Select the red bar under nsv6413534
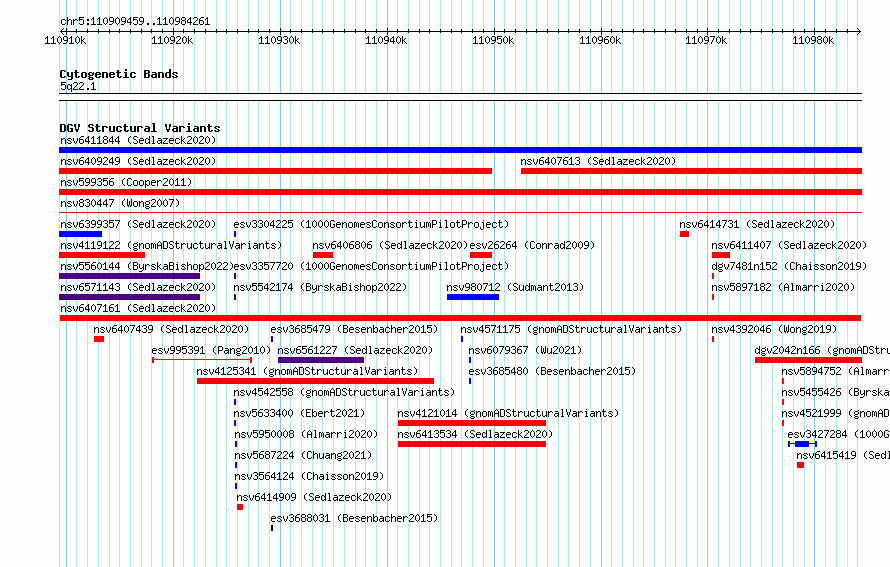890x567 pixels. 472,444
